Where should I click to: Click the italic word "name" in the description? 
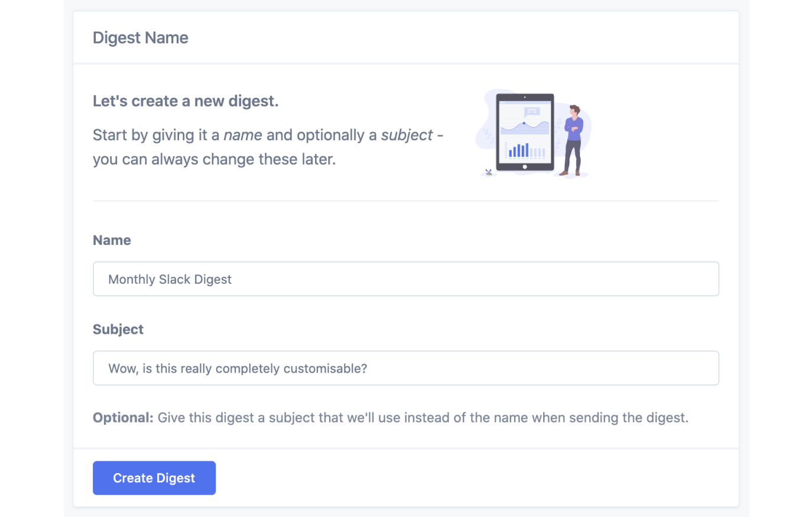pos(243,135)
